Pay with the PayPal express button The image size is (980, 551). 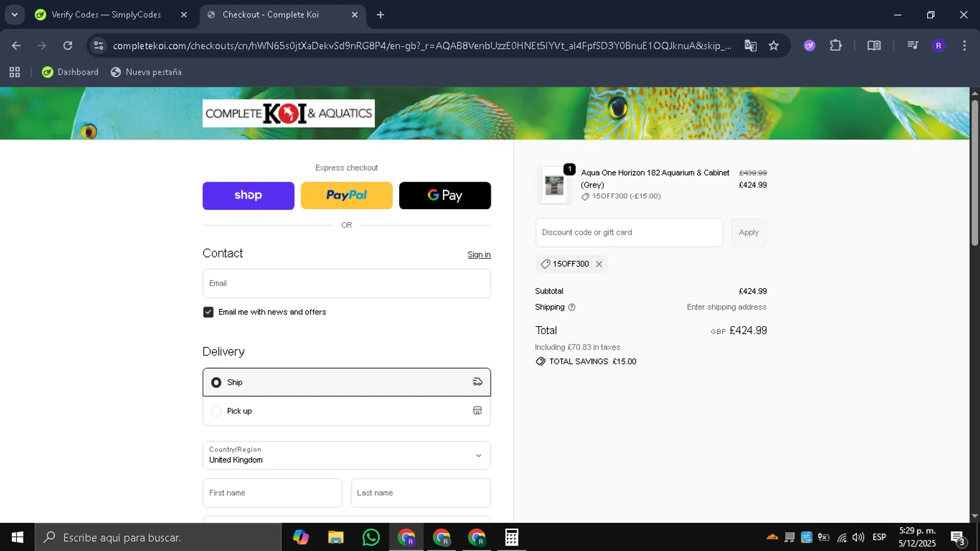point(346,195)
